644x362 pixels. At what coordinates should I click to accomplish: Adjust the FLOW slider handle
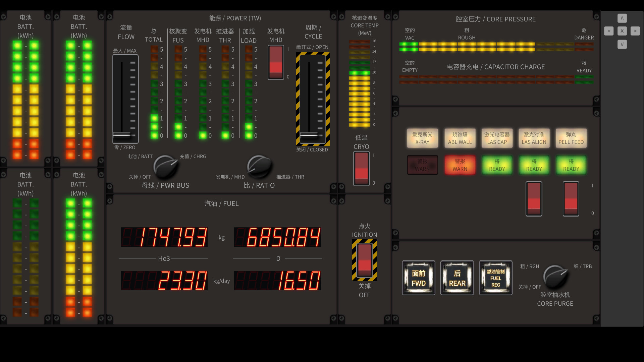tap(121, 135)
